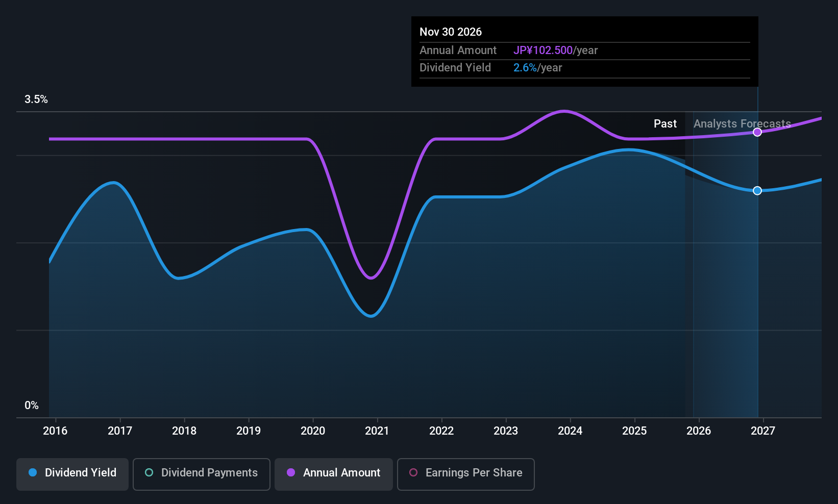Image resolution: width=838 pixels, height=504 pixels.
Task: Click the 2016 x-axis year label
Action: click(55, 431)
